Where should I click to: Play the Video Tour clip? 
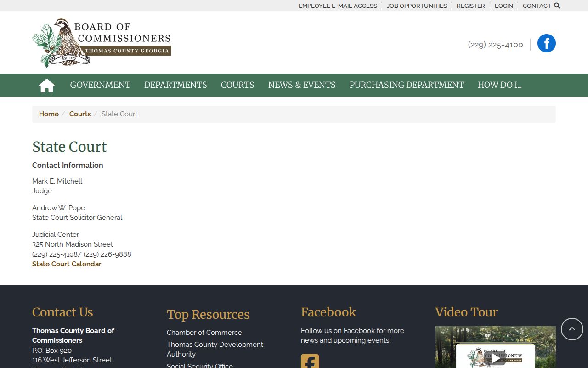coord(495,357)
